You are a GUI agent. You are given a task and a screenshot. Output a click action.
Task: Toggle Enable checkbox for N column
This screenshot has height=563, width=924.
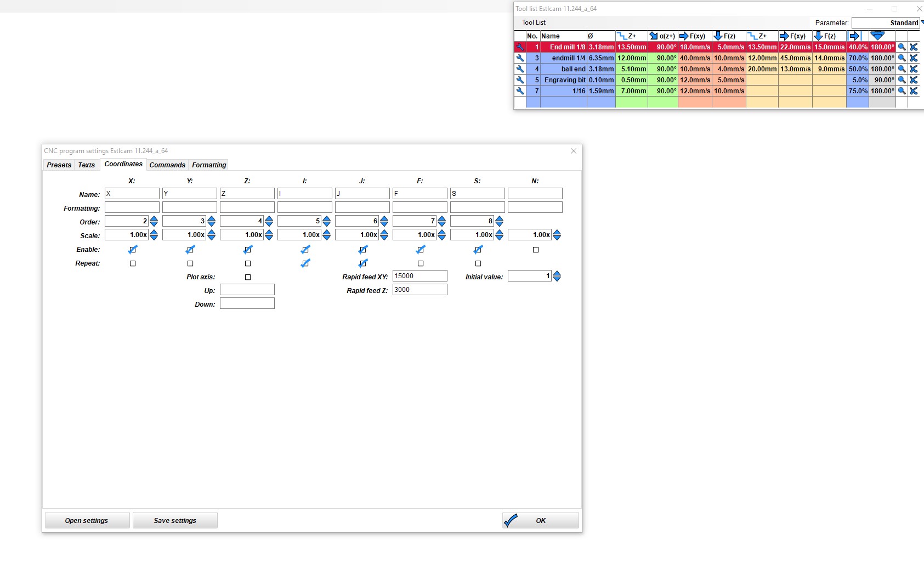tap(536, 250)
